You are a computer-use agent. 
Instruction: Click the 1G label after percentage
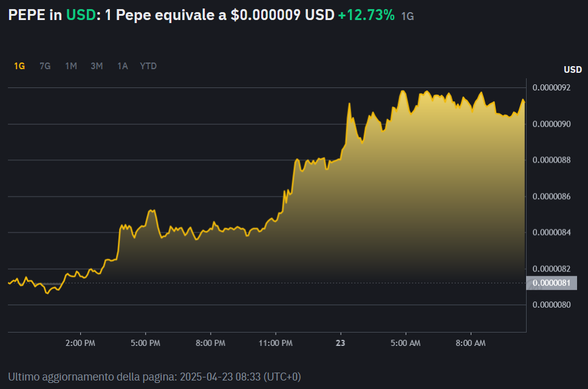pyautogui.click(x=408, y=16)
